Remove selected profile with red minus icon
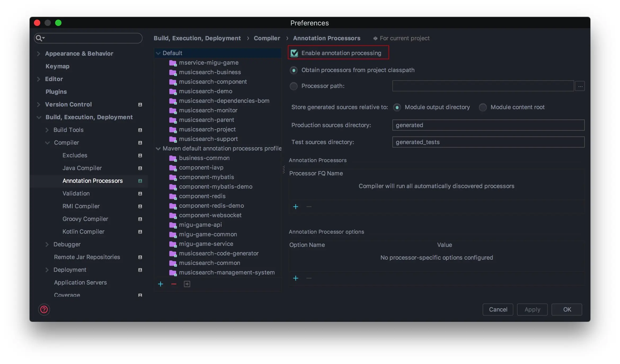Image resolution: width=620 pixels, height=364 pixels. coord(174,284)
